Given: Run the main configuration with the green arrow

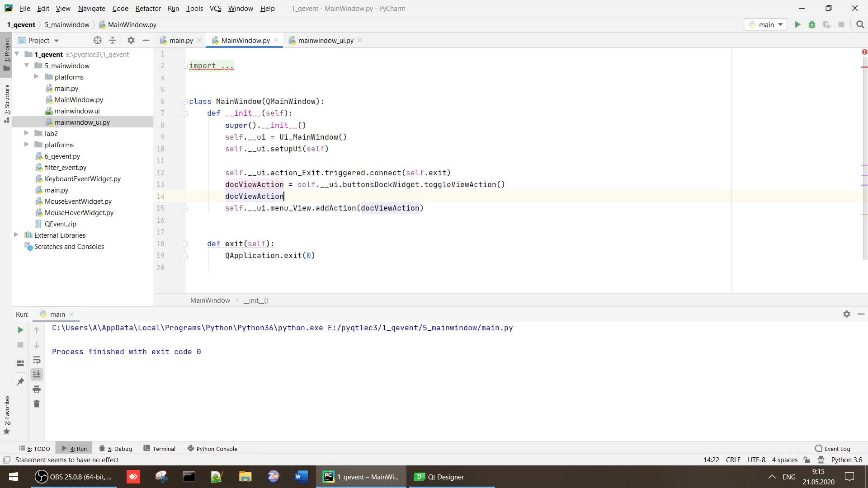Looking at the screenshot, I should coord(797,25).
